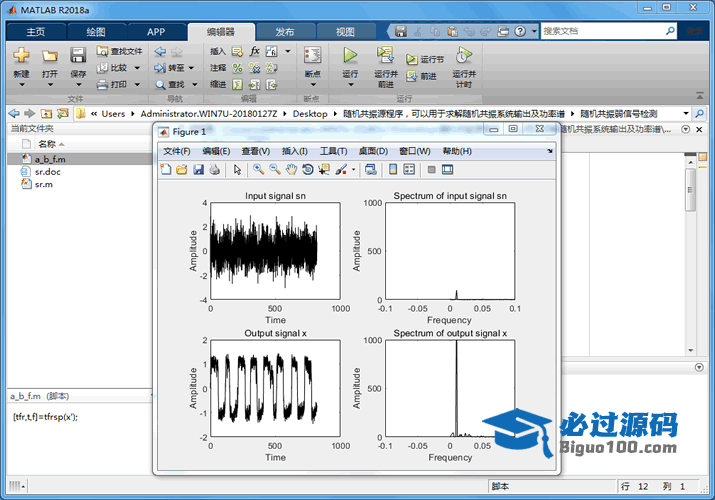
Task: Click the green 运行 (Run) arrow
Action: [350, 55]
